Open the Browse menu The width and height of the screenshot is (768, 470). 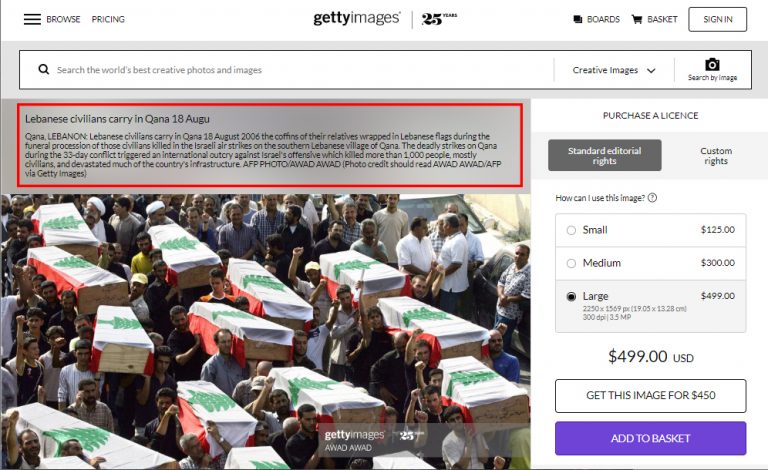[x=63, y=19]
